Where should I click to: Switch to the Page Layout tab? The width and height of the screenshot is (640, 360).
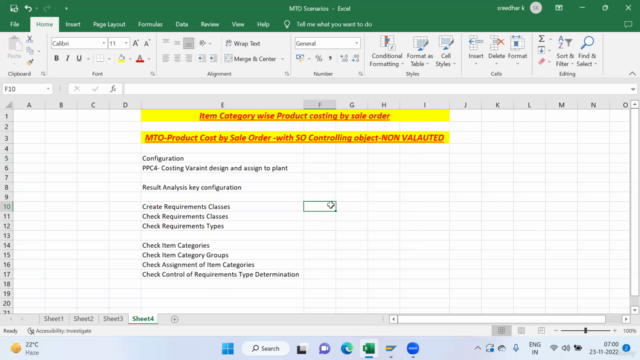click(109, 24)
